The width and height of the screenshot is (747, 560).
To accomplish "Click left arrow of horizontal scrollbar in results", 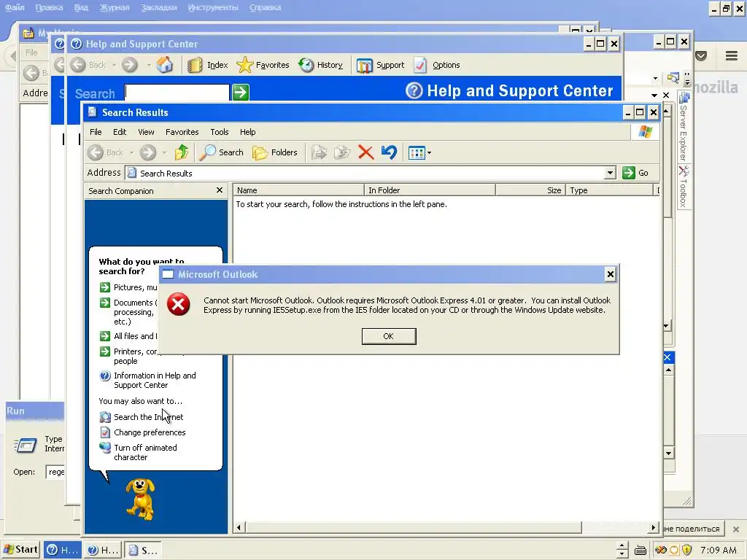I will 239,527.
